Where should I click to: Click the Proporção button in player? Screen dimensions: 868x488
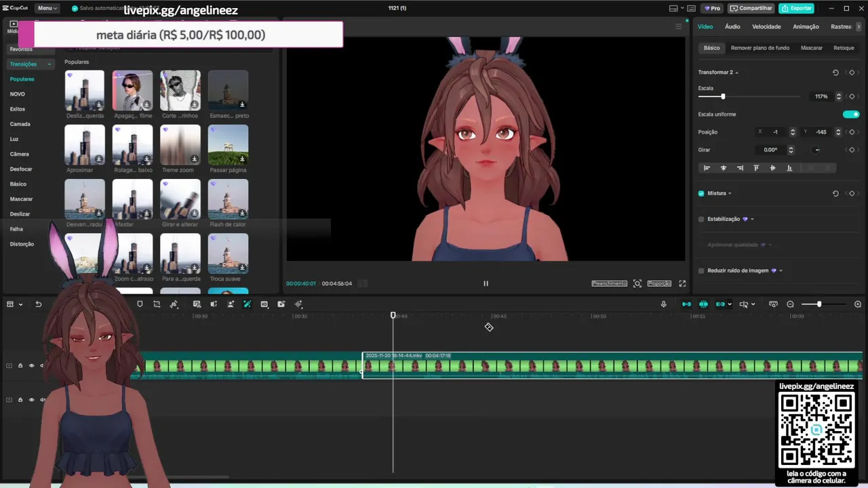(659, 283)
